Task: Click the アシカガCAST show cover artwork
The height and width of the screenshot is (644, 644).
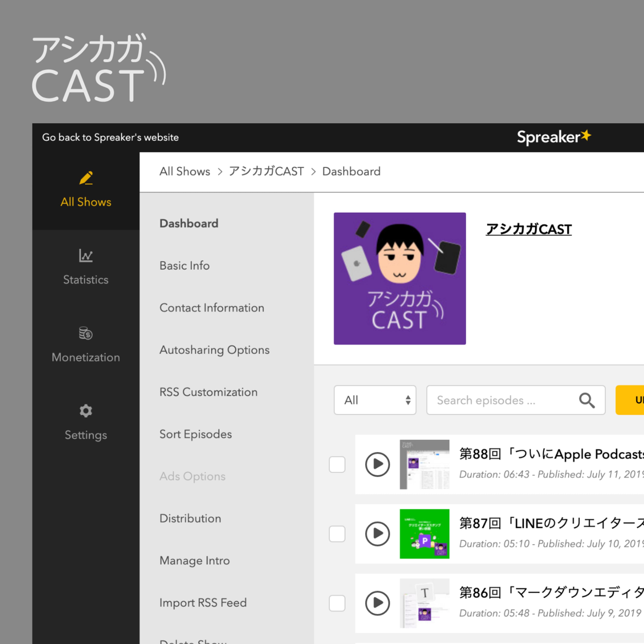Action: [400, 278]
